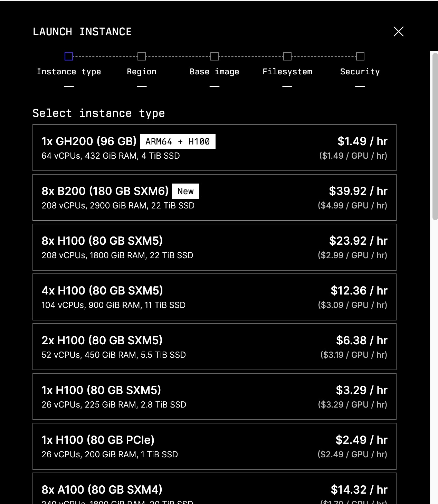Pick the 8x H100 (80 GB SXM5) instance

214,247
